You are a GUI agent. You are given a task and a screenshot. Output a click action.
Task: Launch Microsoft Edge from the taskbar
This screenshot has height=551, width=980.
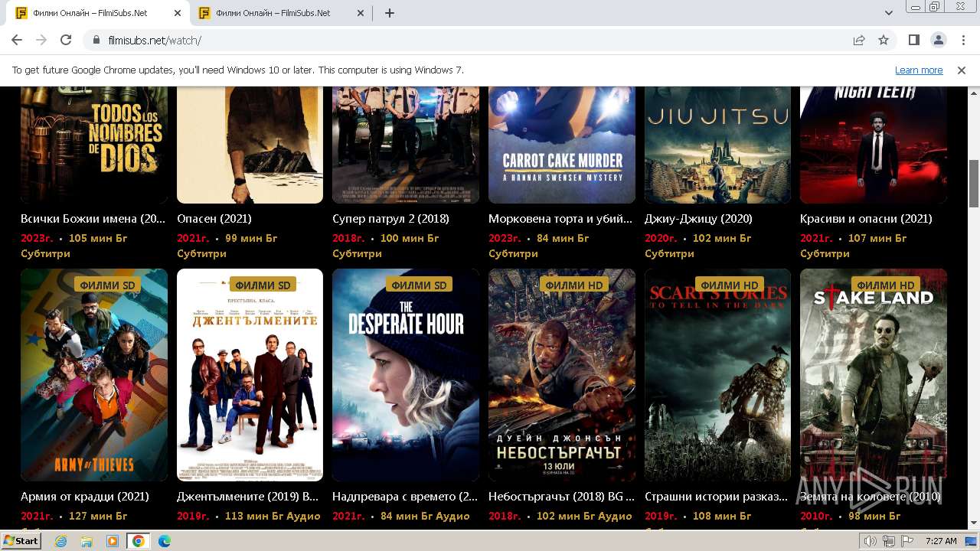165,541
